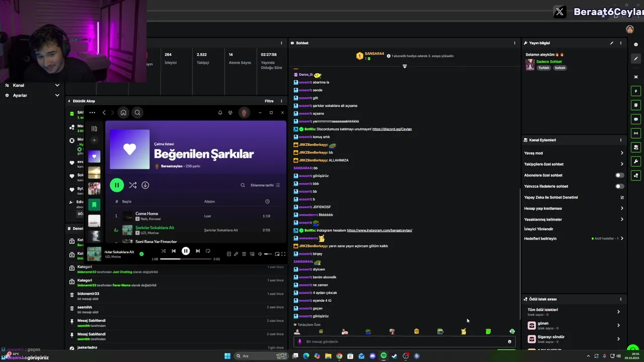Adjust Spotify volume slider
This screenshot has width=644, height=362.
point(268,254)
